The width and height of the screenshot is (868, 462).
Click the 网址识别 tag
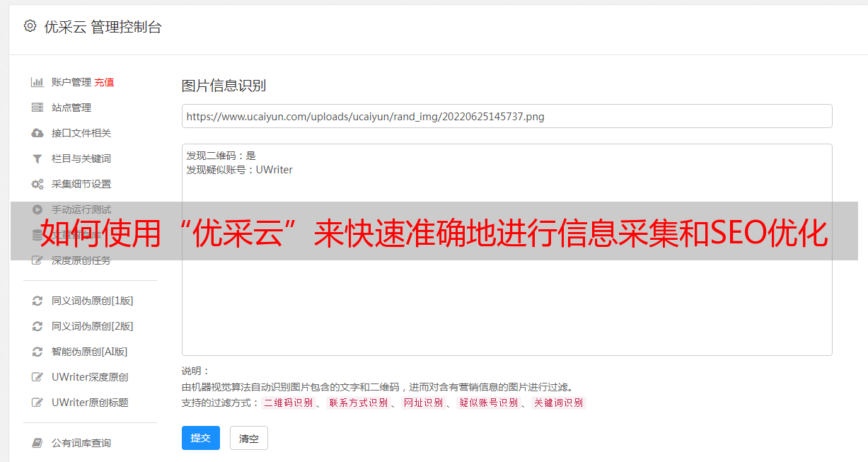[423, 403]
